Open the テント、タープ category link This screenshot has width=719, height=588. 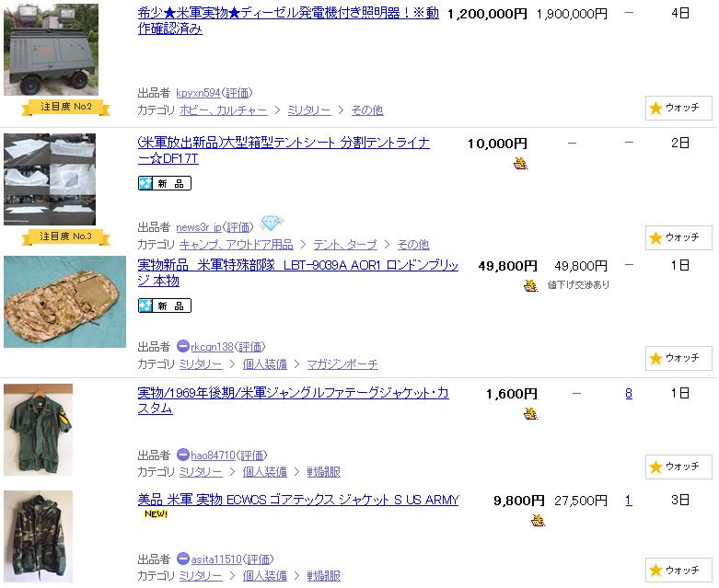coord(345,245)
